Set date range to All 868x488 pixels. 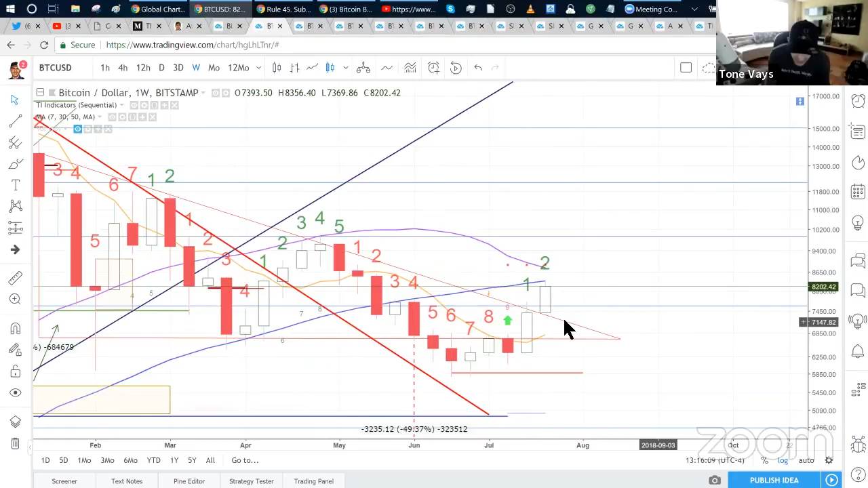pos(210,460)
